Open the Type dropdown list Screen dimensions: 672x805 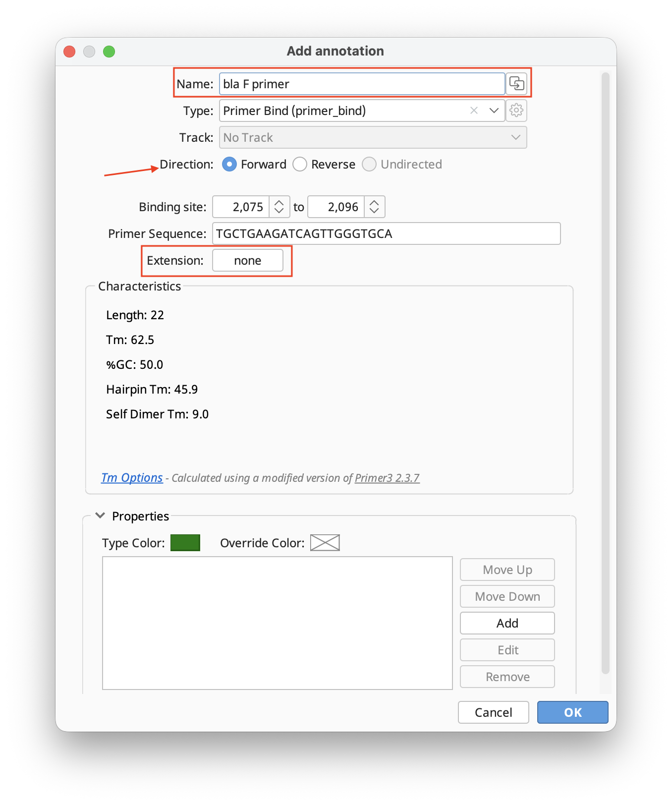(x=494, y=111)
